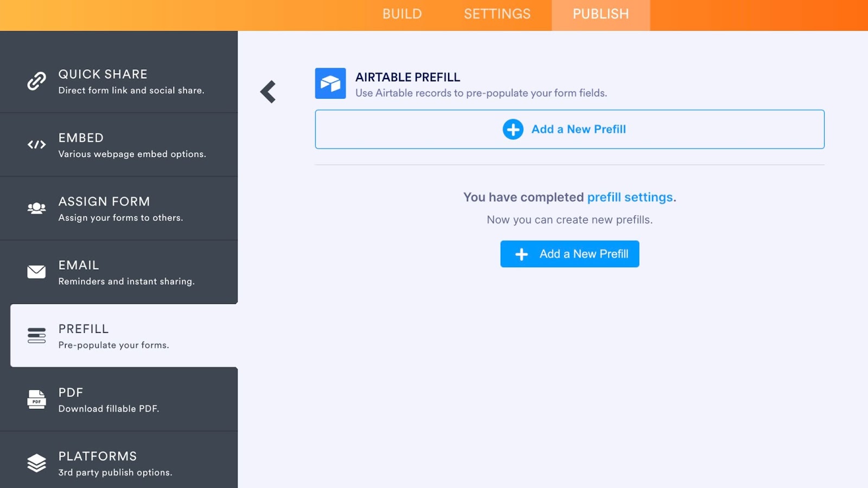Image resolution: width=868 pixels, height=488 pixels.
Task: Click '3rd party publish options.' description
Action: 116,473
